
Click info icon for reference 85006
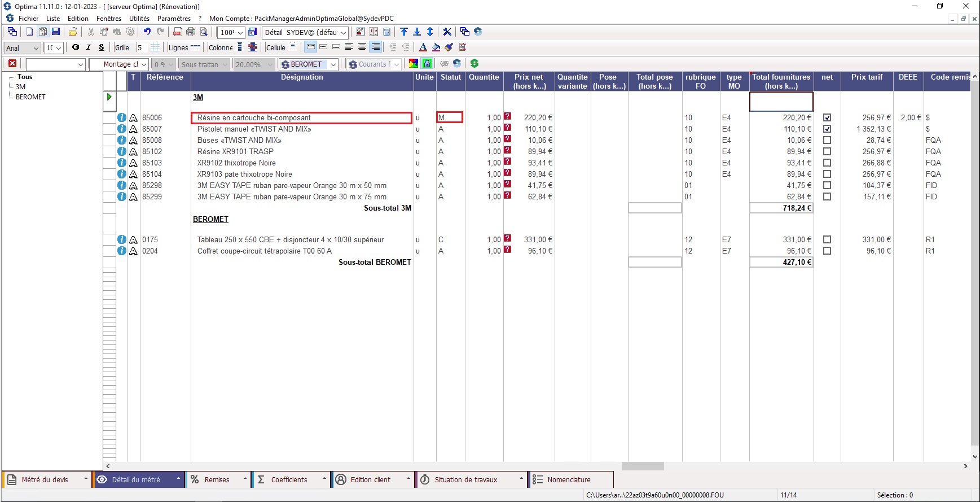click(122, 117)
